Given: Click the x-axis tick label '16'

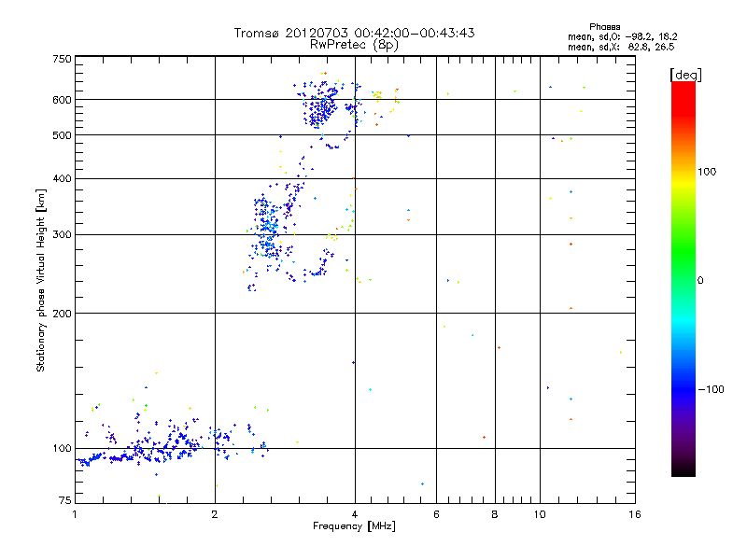Looking at the screenshot, I should (x=635, y=514).
